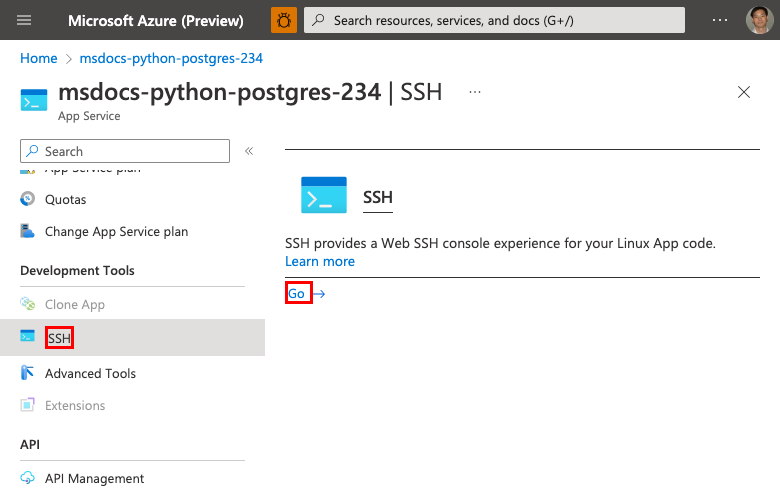Click the Quotas sidebar icon
Image resolution: width=780 pixels, height=500 pixels.
click(x=28, y=199)
